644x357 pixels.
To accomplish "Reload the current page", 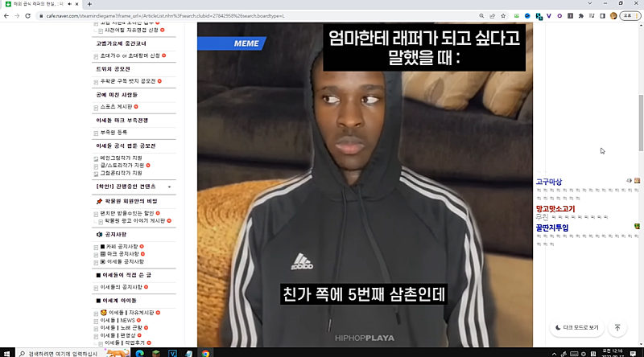I will coord(27,16).
